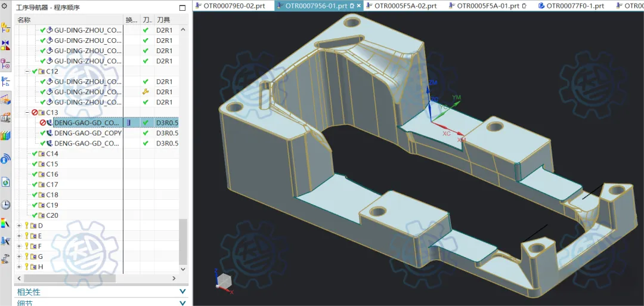Open the Constraint Navigator sidebar tab

5,45
